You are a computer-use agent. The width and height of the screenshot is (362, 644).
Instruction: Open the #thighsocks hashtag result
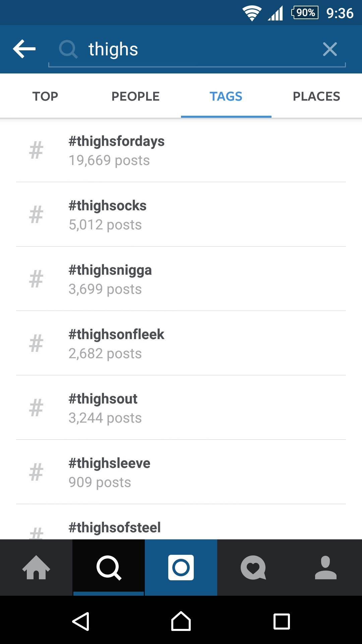[x=181, y=215]
